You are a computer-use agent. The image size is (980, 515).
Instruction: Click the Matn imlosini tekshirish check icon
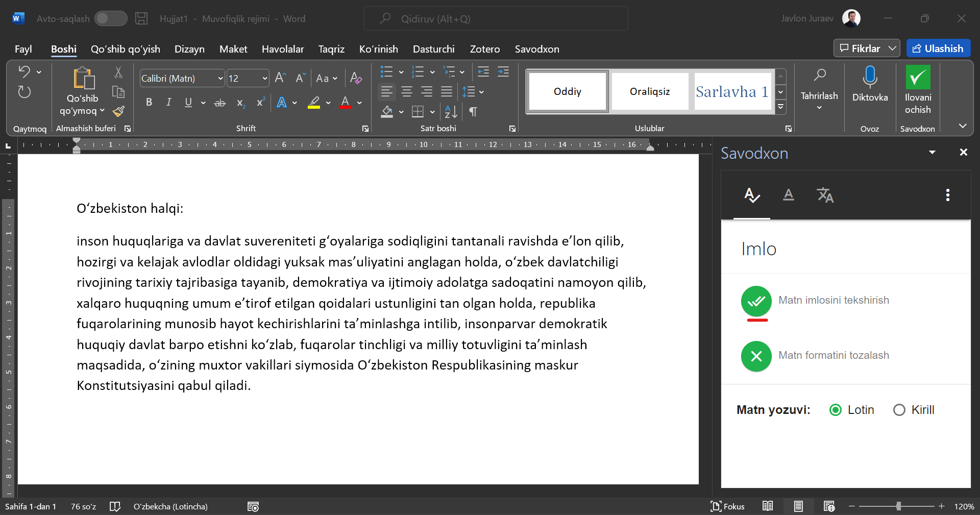[x=756, y=301]
